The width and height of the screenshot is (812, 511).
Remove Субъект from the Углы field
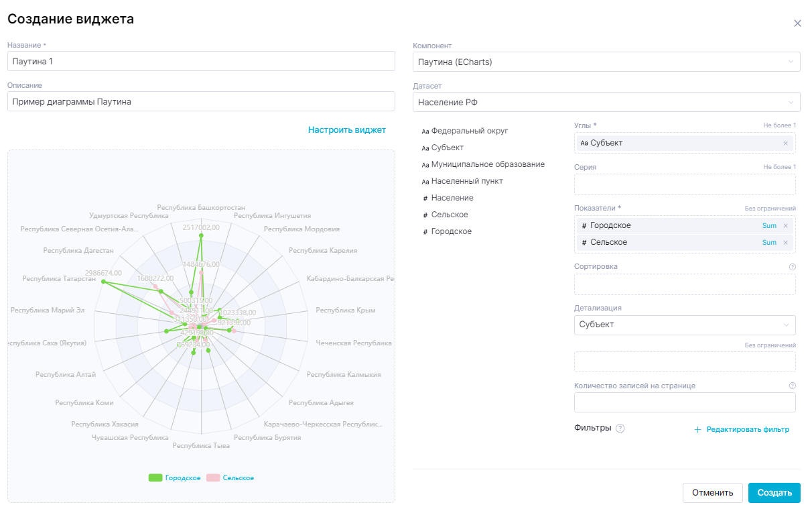pos(785,143)
